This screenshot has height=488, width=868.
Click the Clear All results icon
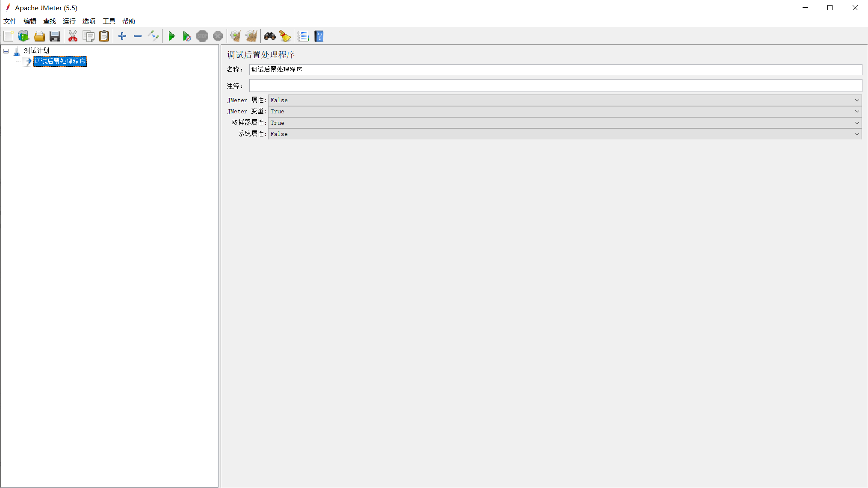coord(251,36)
